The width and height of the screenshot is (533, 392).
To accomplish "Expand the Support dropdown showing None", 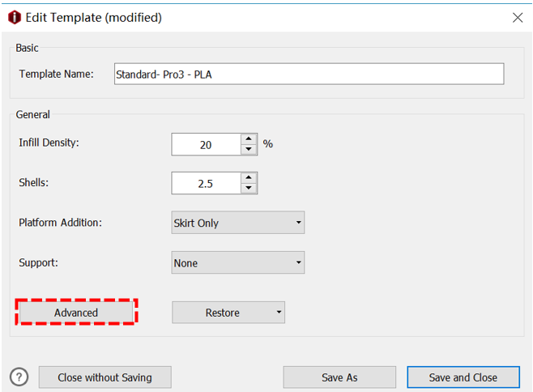I will pos(238,263).
